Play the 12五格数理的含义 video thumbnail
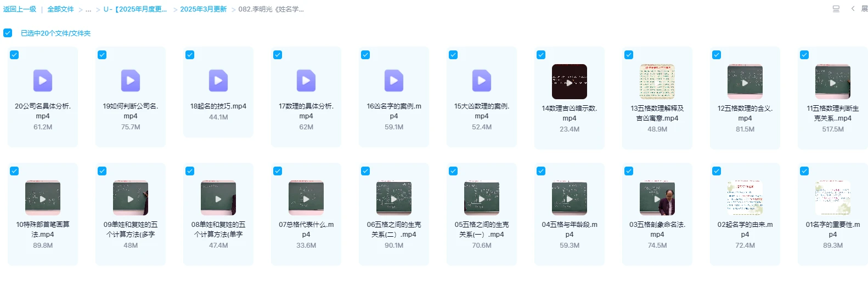Image resolution: width=868 pixels, height=285 pixels. 745,82
